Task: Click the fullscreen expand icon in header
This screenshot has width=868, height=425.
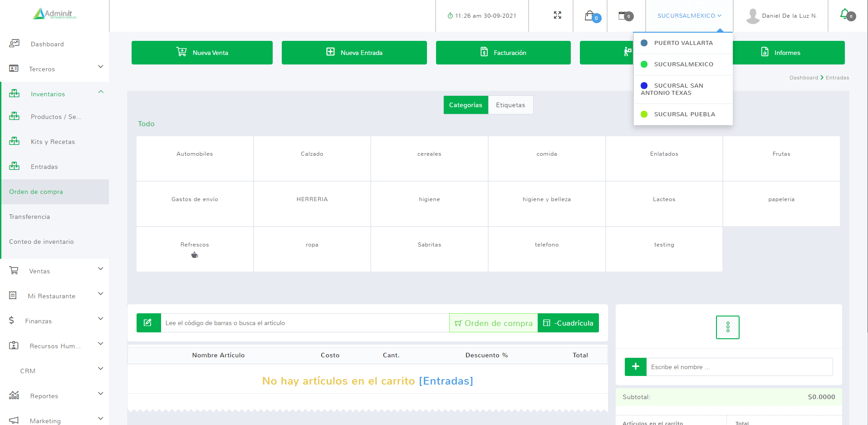Action: coord(557,15)
